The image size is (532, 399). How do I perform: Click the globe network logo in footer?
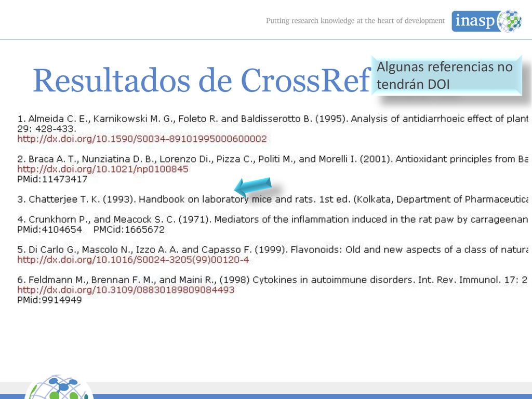tap(59, 387)
